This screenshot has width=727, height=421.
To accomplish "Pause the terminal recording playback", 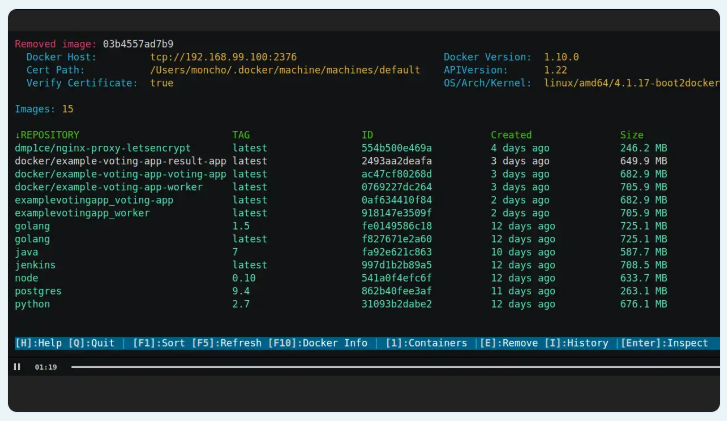I will pos(17,367).
